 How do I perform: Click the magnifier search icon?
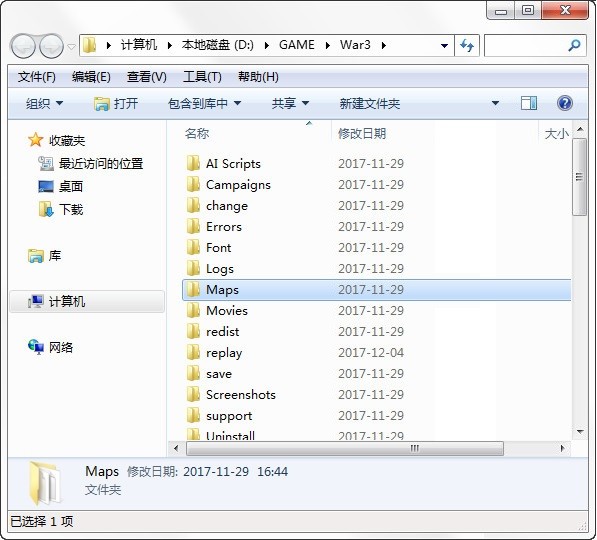574,46
